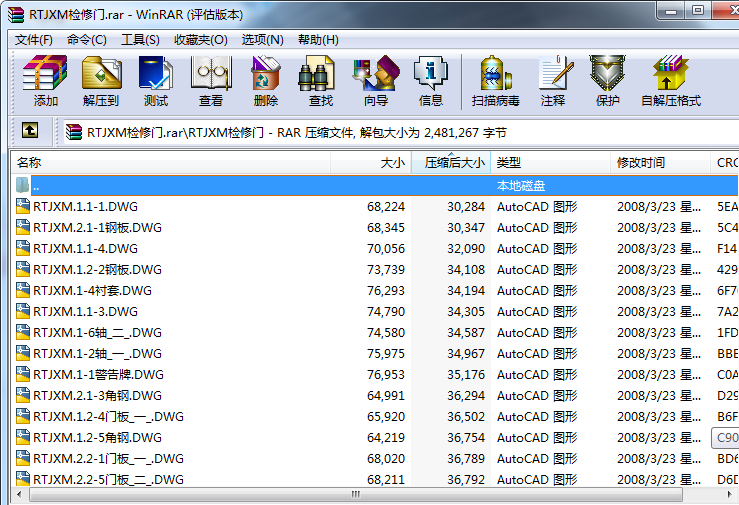This screenshot has height=505, width=739.
Task: Click file icon of RTJXM.1.1-1.DWG
Action: (x=23, y=206)
